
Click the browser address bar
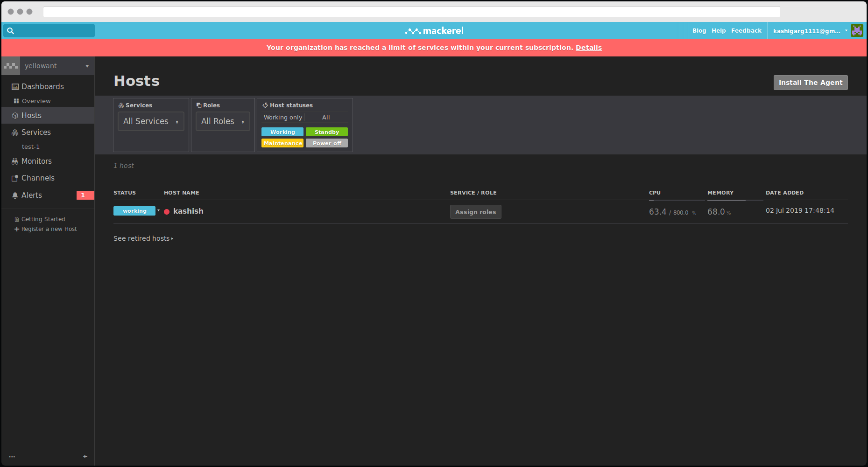[x=411, y=12]
